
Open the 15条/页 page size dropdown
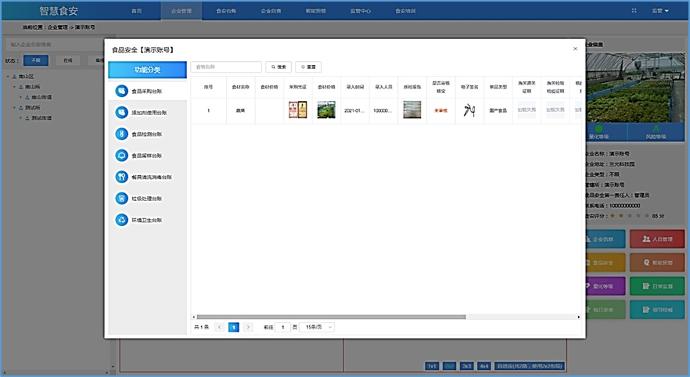pos(319,327)
